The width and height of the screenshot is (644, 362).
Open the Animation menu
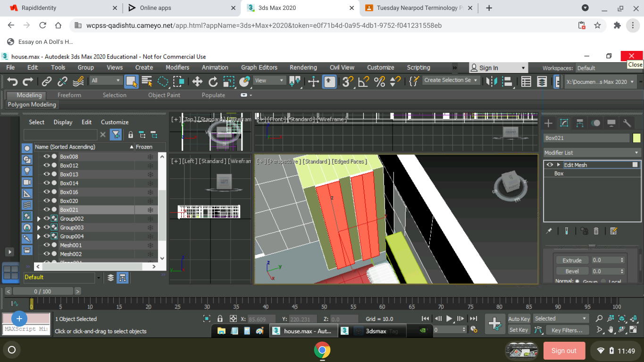click(215, 67)
